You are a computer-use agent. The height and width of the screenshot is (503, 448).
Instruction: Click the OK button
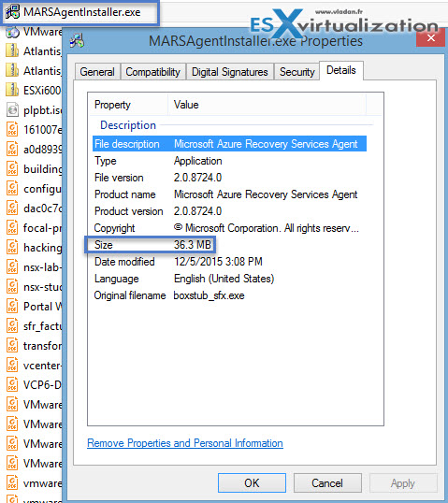tap(252, 482)
